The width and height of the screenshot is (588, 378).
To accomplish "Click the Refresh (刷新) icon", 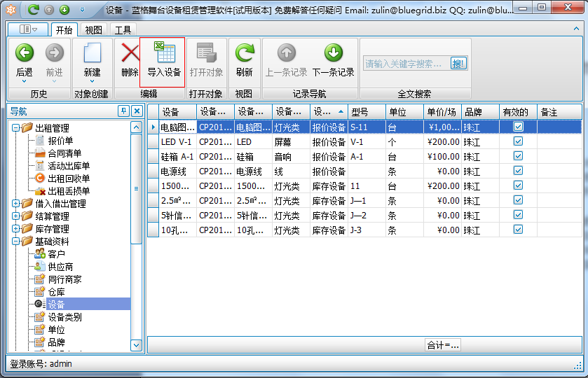I will [x=244, y=53].
